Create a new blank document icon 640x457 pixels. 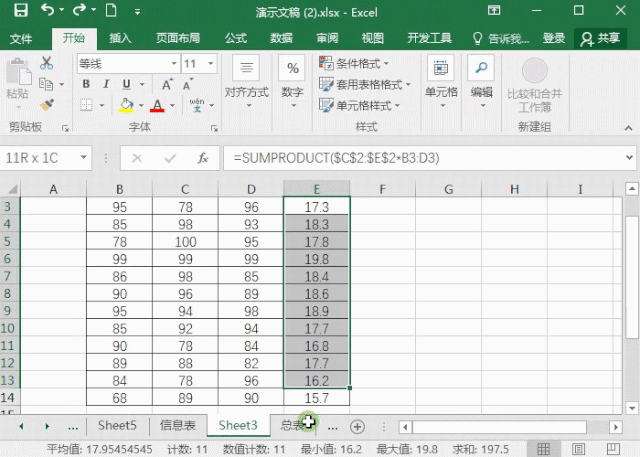point(111,10)
